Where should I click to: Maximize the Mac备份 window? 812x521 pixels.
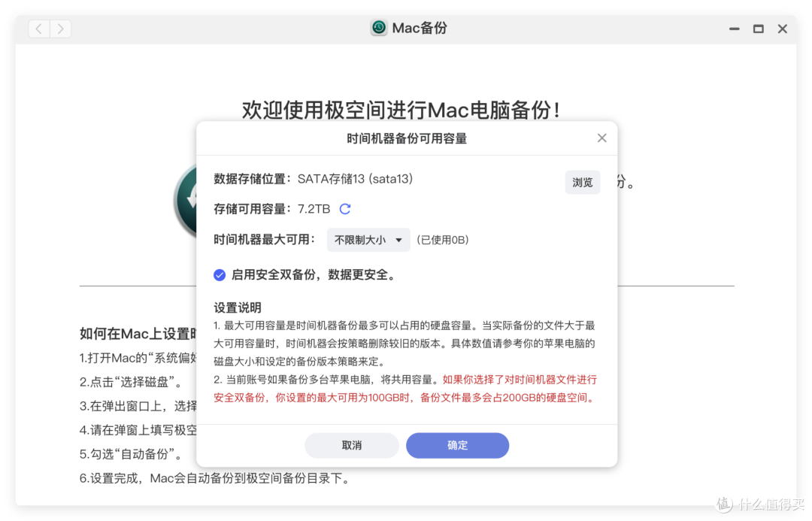point(758,29)
